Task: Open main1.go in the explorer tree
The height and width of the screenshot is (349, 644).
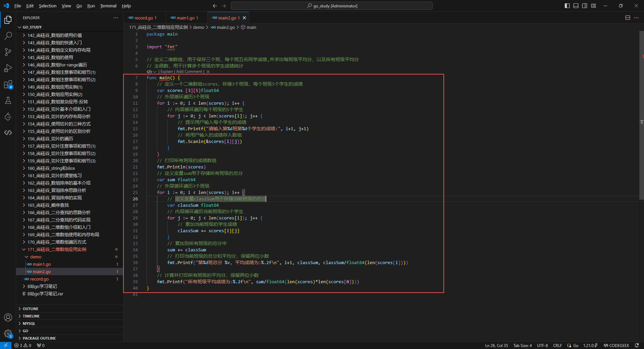Action: (x=70, y=264)
